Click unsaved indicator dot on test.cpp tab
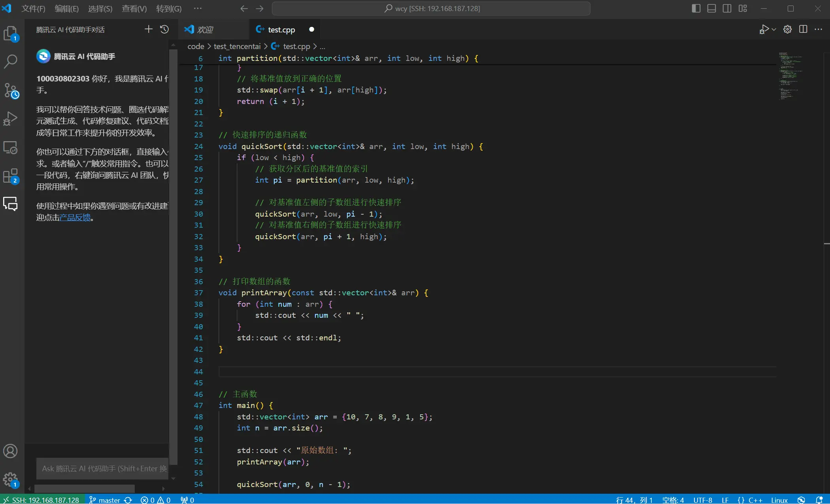 pyautogui.click(x=311, y=29)
